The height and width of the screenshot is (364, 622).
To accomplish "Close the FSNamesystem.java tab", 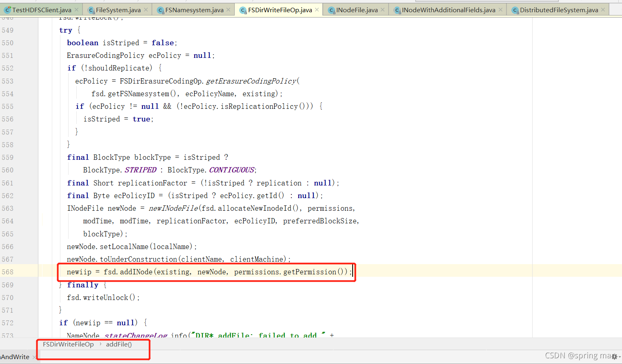I will [x=228, y=10].
